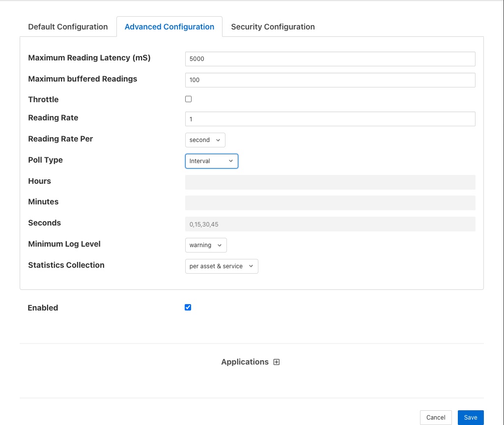The height and width of the screenshot is (425, 504).
Task: Switch to the Security Configuration tab
Action: 273,27
